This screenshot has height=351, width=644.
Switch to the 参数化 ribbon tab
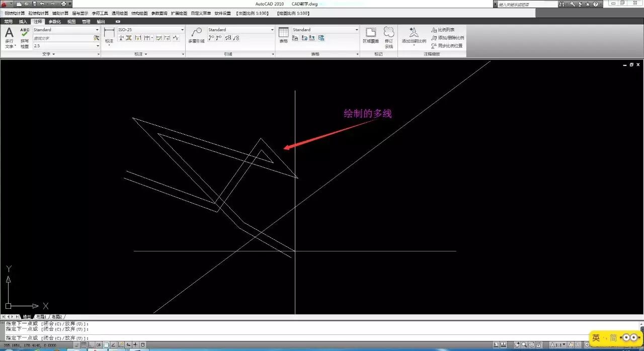coord(54,22)
